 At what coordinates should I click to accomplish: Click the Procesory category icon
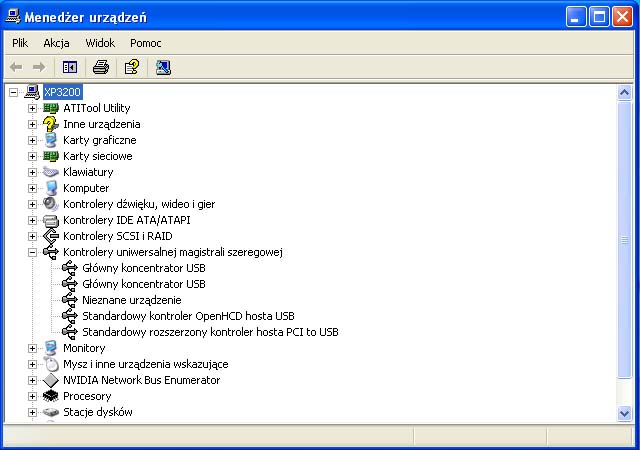click(x=51, y=396)
